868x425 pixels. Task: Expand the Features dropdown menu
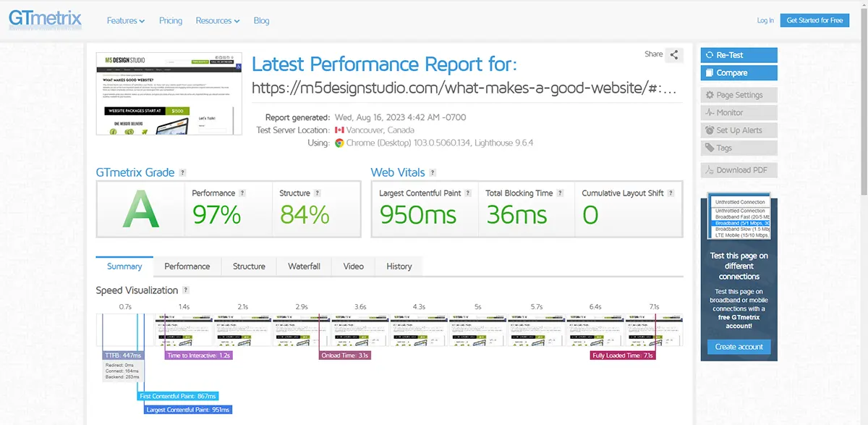125,21
